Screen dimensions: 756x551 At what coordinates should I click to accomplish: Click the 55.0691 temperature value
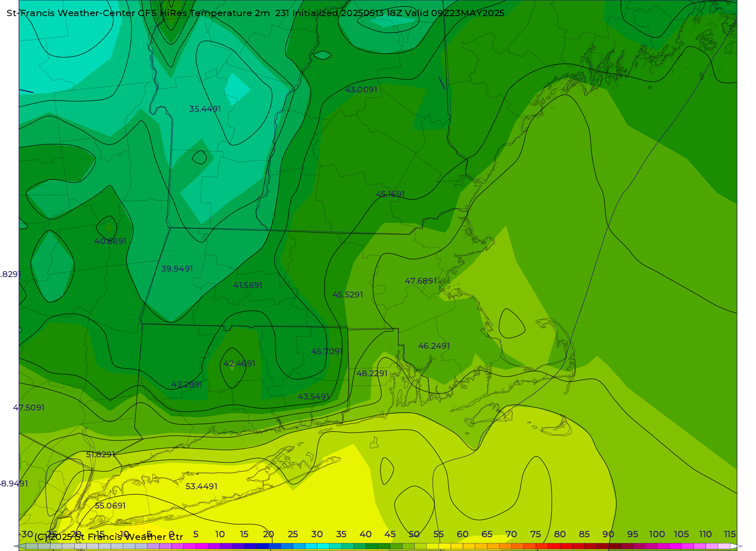[x=110, y=506]
